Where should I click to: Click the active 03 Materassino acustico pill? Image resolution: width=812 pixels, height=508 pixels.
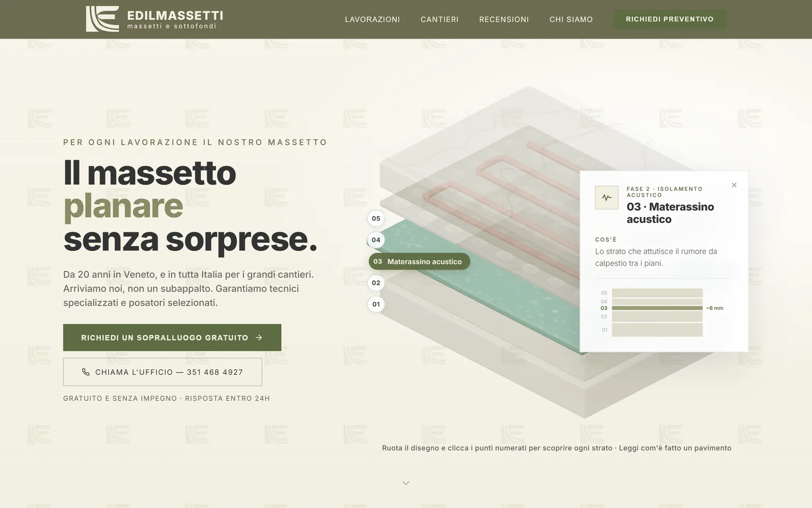tap(419, 262)
